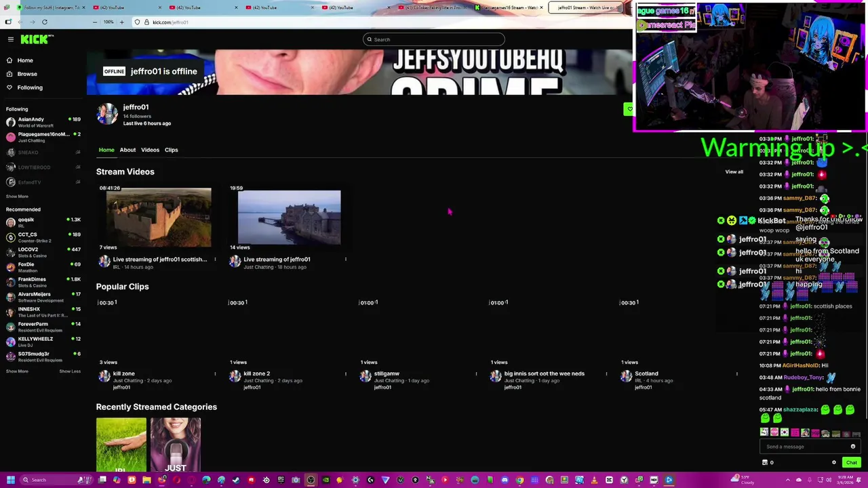
Task: Open AsianAndy's followed channel
Action: [x=43, y=122]
